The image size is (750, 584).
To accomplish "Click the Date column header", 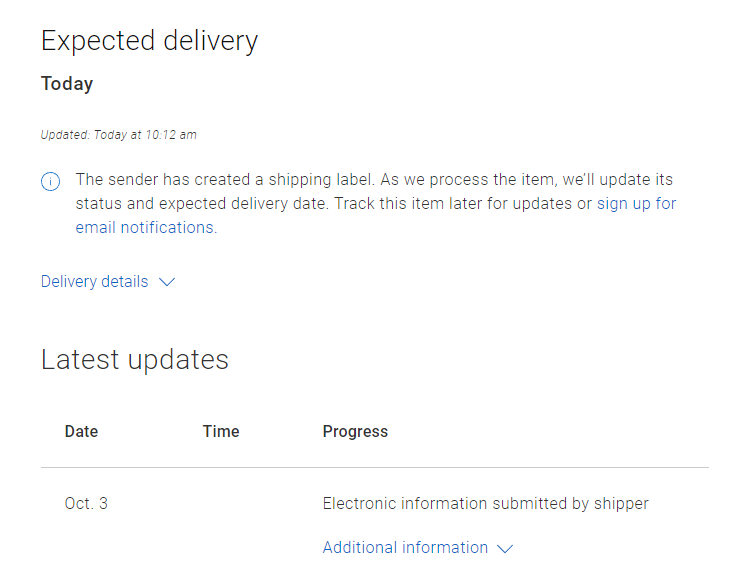I will coord(81,432).
